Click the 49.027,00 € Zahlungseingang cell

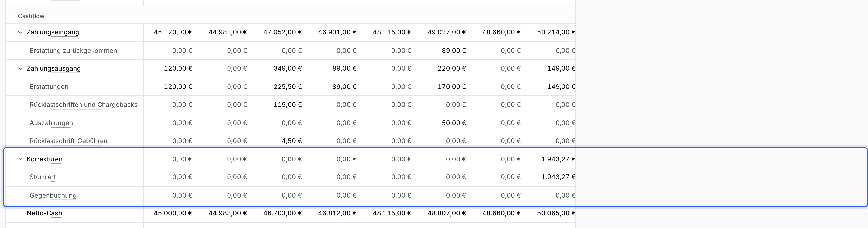447,32
